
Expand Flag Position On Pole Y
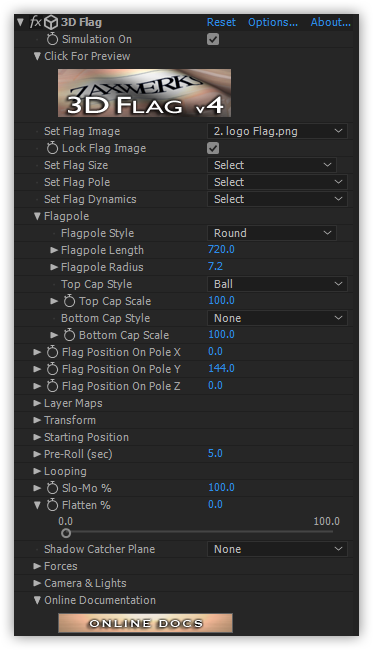coord(37,369)
